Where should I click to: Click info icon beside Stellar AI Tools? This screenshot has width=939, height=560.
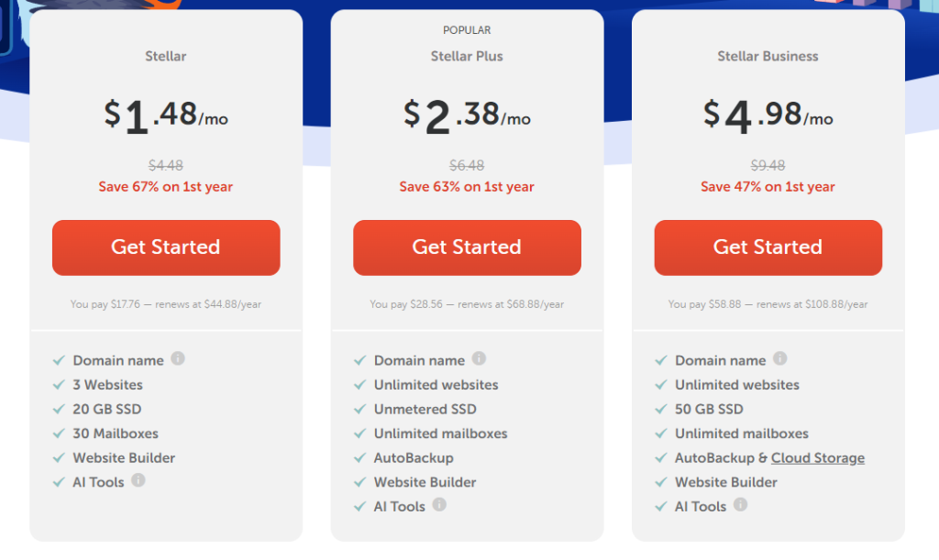coord(138,479)
